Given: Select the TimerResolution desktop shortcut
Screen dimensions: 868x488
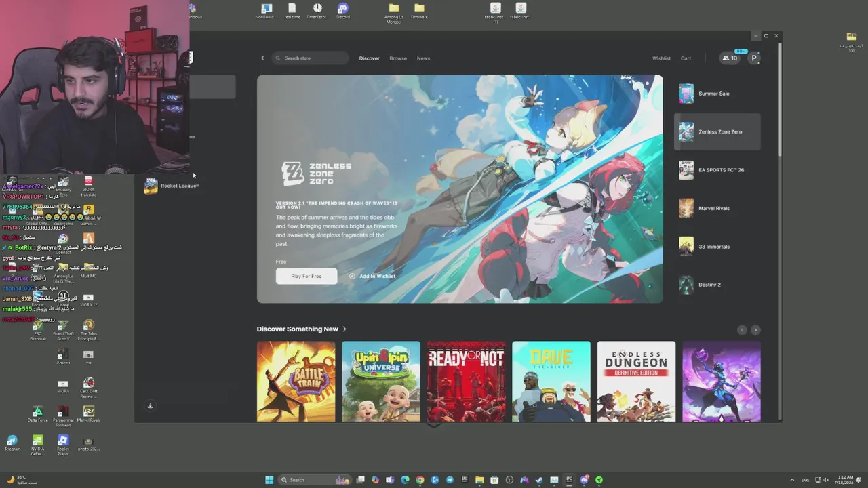Looking at the screenshot, I should [317, 11].
